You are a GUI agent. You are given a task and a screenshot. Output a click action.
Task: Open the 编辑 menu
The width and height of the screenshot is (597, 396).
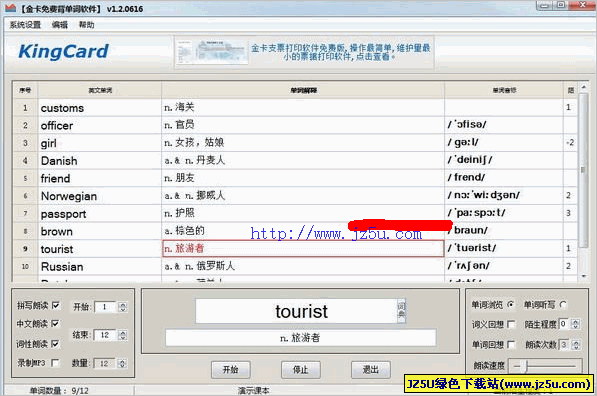click(60, 25)
